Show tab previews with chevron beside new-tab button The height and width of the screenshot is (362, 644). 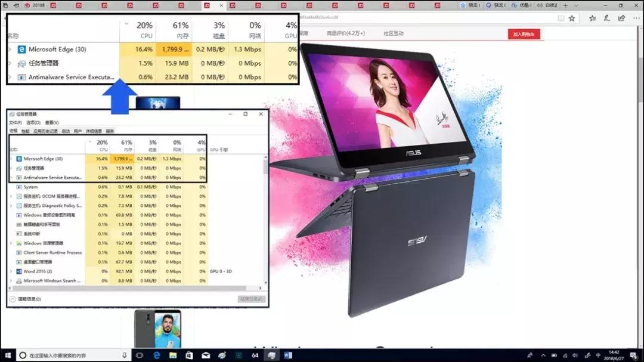[x=576, y=5]
